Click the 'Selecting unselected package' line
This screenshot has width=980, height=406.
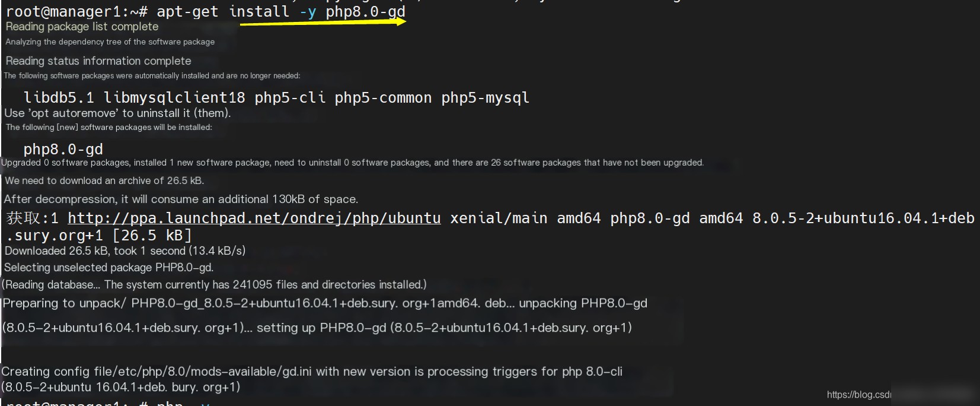coord(109,267)
